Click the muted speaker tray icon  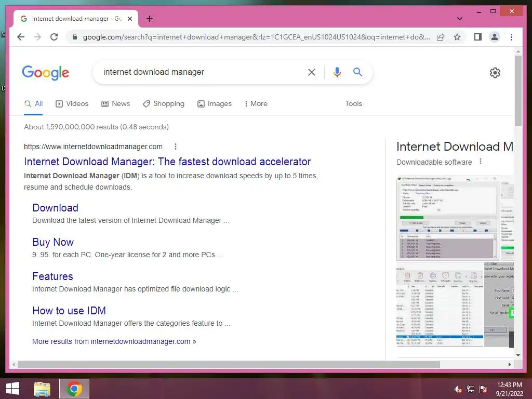coord(458,389)
